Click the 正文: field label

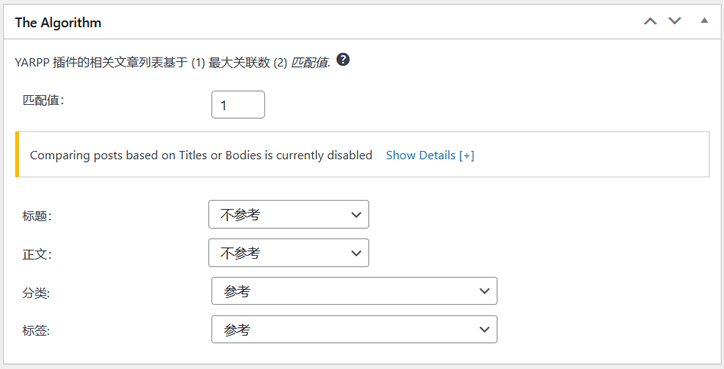[x=37, y=254]
